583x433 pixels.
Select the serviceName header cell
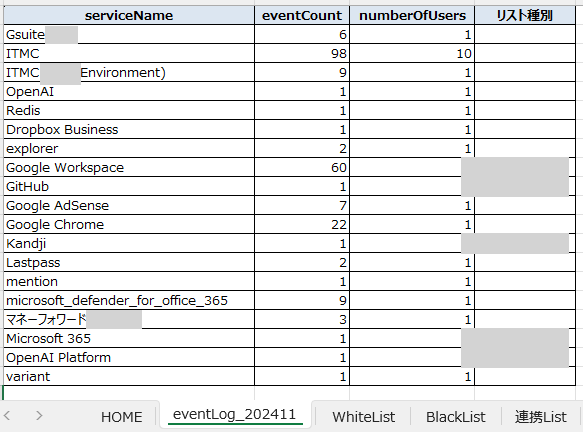(x=129, y=15)
